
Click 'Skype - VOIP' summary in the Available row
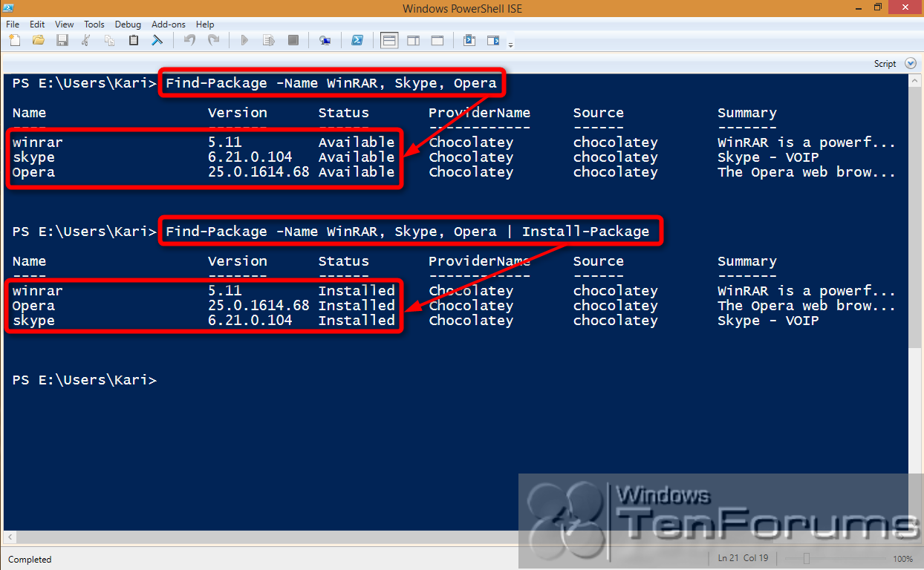(x=768, y=157)
